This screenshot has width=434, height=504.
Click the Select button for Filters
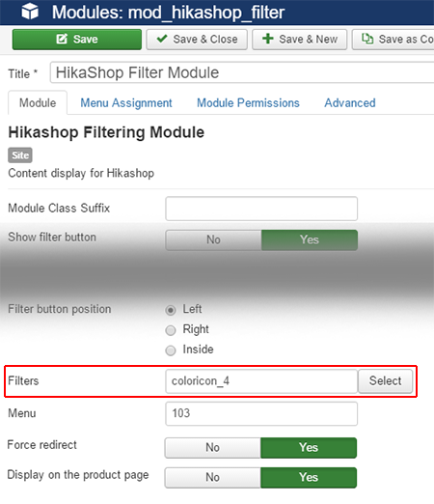click(385, 381)
